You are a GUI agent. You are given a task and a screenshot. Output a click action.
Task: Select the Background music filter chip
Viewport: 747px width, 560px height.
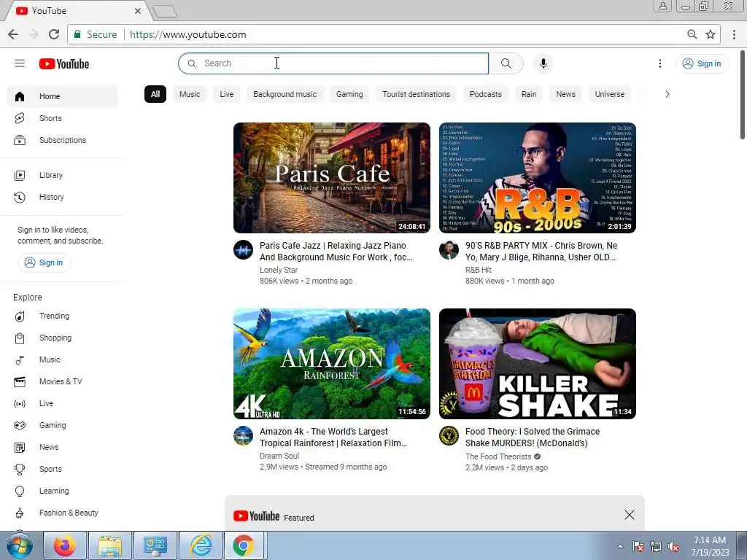(x=285, y=94)
